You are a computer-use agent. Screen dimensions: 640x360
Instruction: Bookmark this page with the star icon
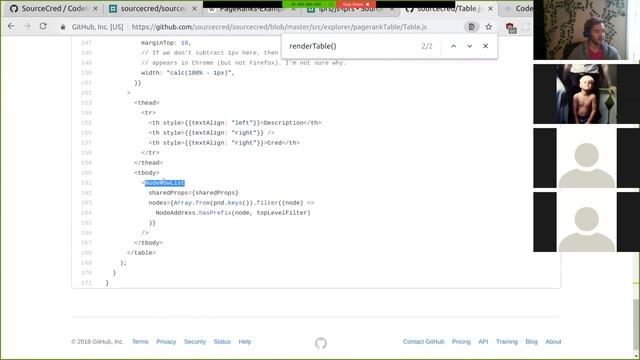(489, 27)
